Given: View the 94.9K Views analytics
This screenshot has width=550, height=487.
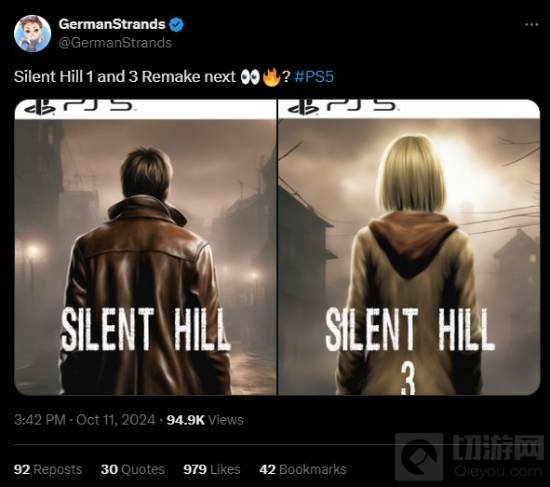Looking at the screenshot, I should click(205, 420).
